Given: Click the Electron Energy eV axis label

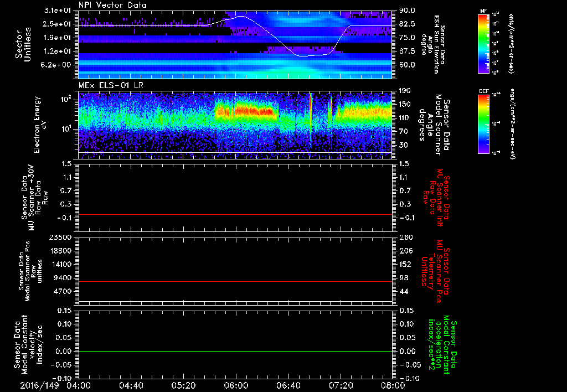Looking at the screenshot, I should coord(37,125).
